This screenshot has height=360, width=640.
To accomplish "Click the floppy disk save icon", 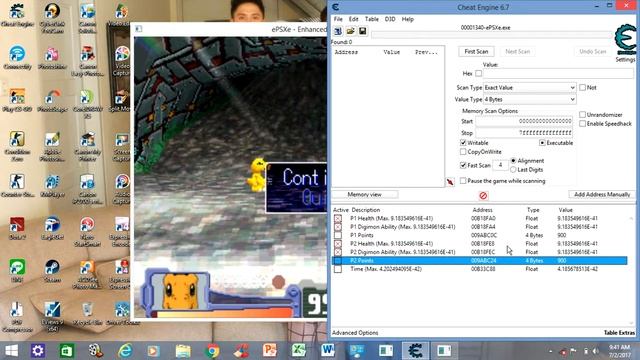I will coord(362,31).
